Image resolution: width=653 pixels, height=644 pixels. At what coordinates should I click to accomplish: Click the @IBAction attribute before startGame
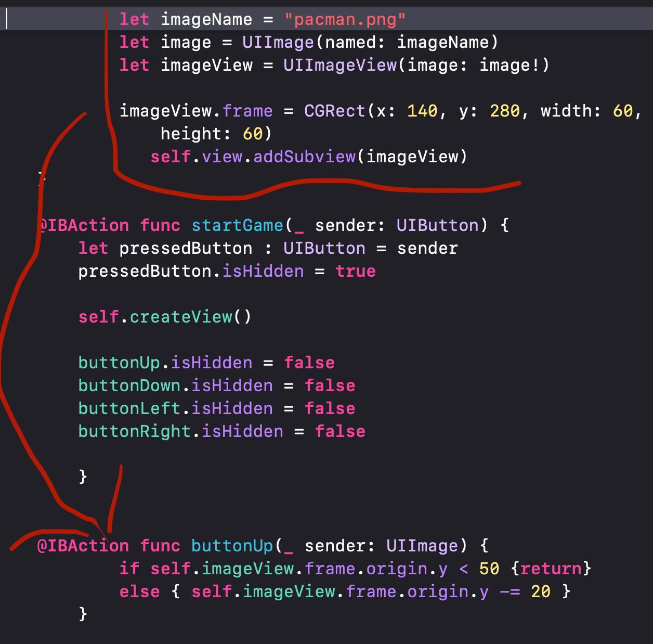83,225
